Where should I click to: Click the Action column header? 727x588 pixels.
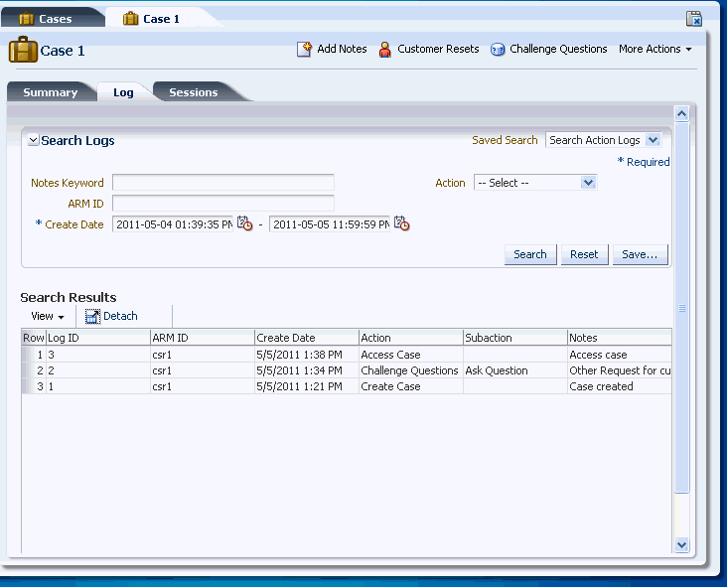tap(411, 338)
